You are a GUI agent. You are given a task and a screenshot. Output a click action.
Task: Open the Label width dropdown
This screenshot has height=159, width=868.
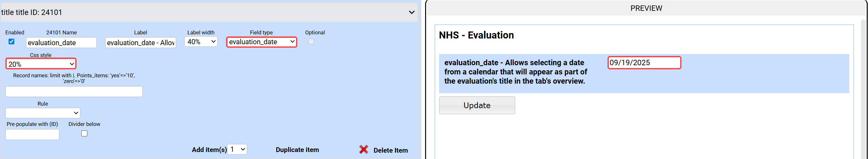(201, 42)
